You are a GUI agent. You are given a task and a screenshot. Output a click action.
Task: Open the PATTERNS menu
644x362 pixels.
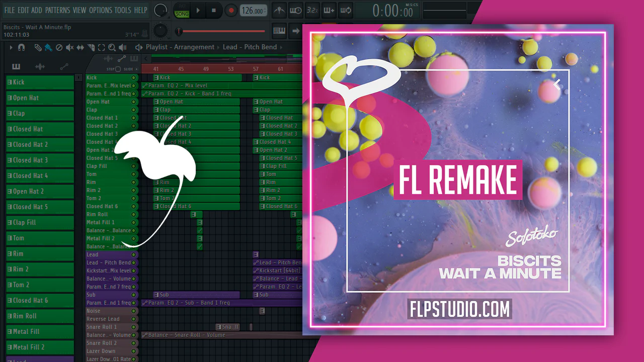point(57,10)
